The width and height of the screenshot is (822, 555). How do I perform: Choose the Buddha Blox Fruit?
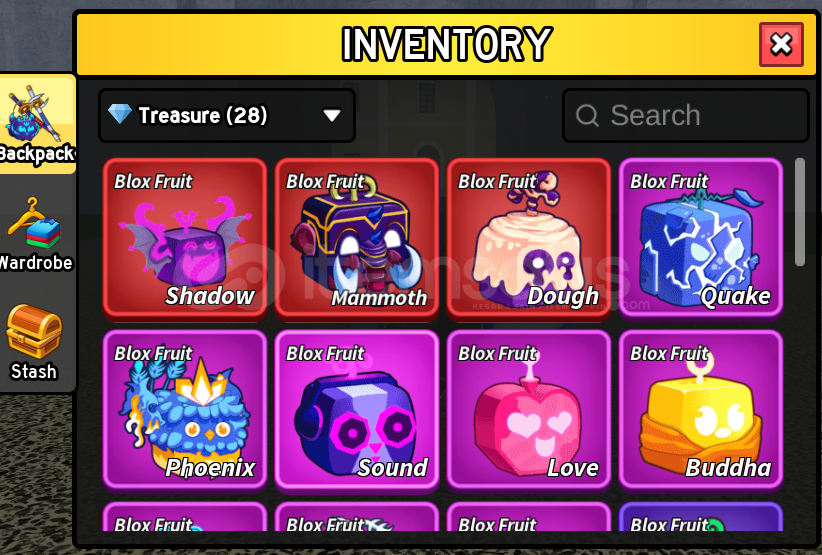(x=700, y=410)
